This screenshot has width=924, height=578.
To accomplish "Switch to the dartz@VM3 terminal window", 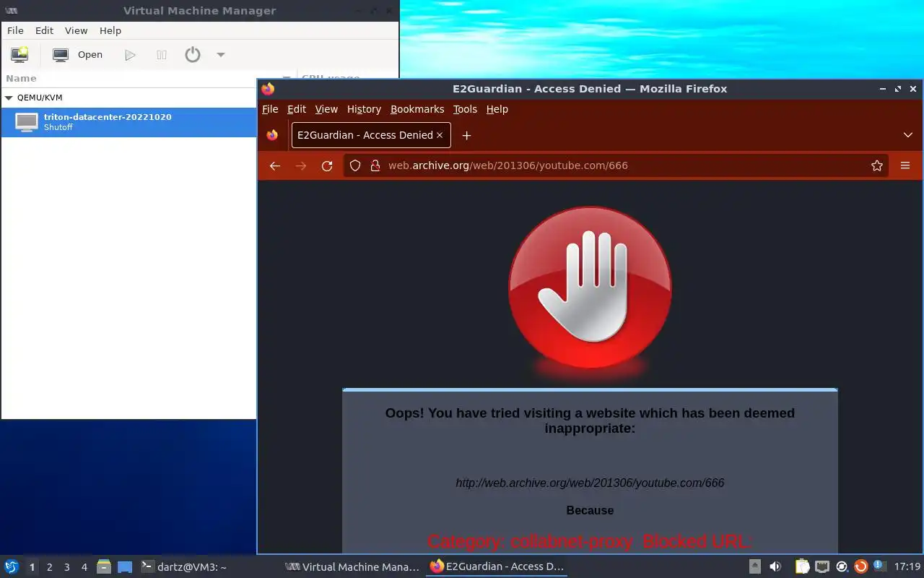I will [x=184, y=567].
